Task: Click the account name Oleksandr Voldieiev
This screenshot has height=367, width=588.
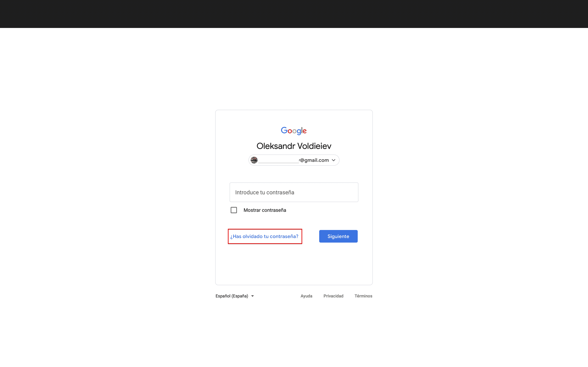Action: coord(294,146)
